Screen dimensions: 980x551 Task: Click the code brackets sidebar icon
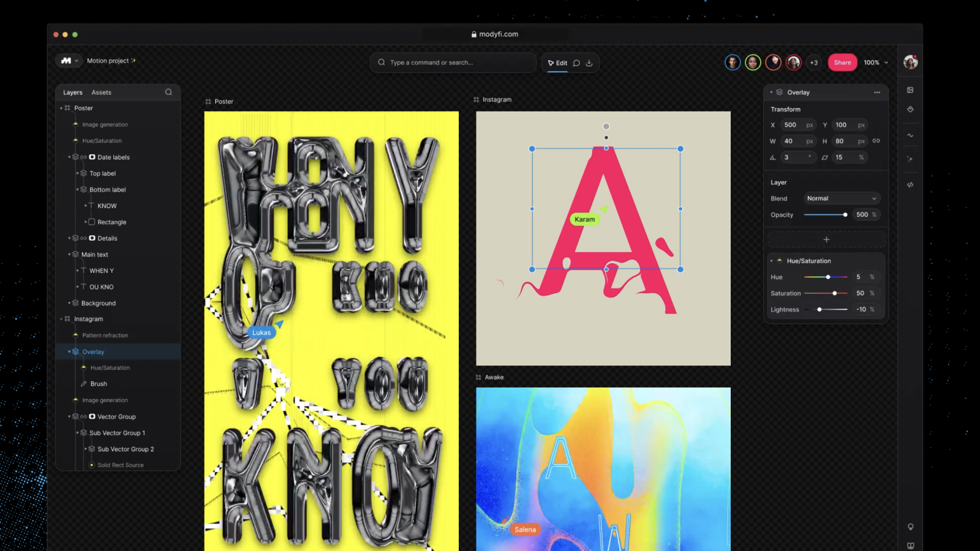(910, 184)
